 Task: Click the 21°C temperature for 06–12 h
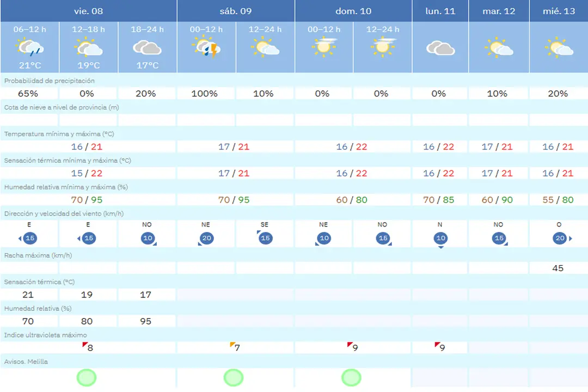coord(30,65)
